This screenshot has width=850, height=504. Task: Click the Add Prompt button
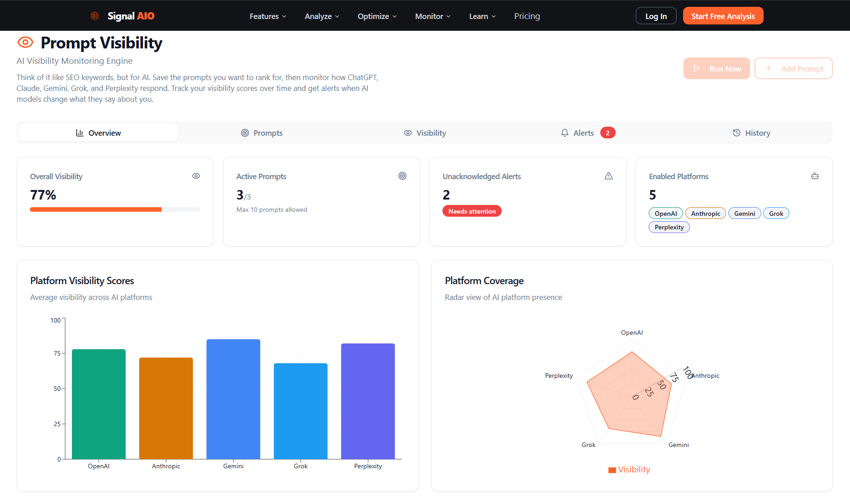click(793, 68)
